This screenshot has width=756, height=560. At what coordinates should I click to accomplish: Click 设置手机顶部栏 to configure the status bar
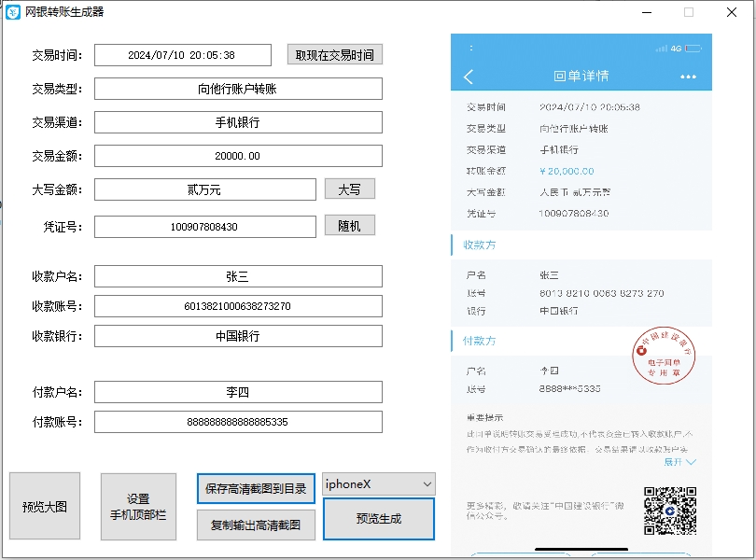(x=137, y=506)
